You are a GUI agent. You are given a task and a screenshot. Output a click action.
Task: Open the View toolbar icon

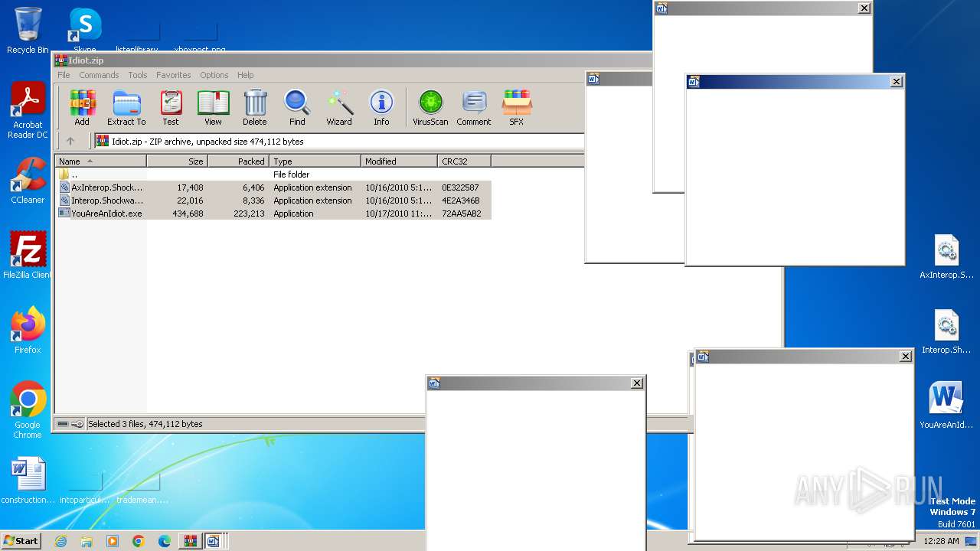coord(213,107)
